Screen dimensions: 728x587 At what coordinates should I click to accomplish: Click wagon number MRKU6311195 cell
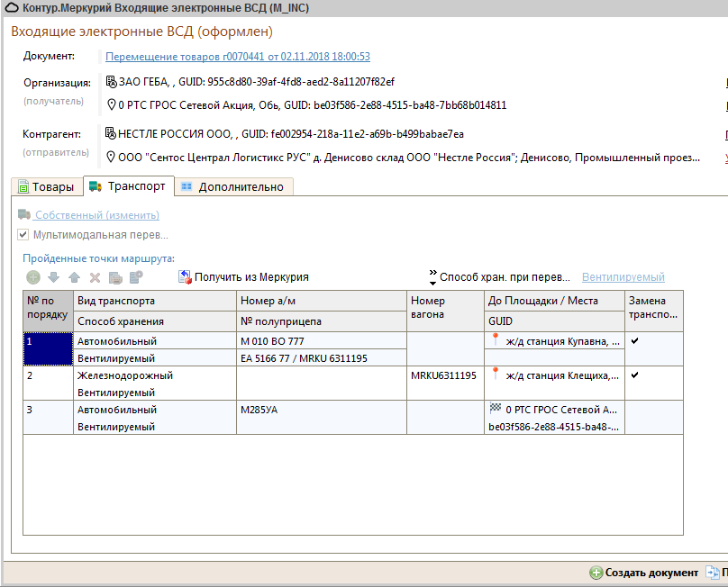445,384
